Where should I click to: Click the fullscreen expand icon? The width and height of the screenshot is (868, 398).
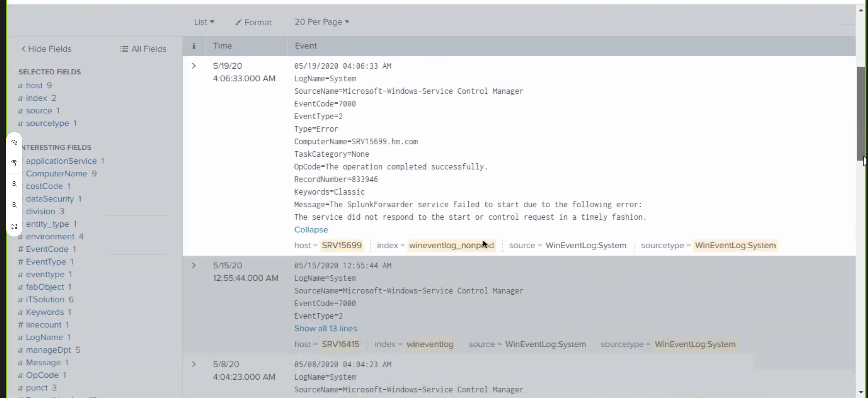(x=14, y=226)
